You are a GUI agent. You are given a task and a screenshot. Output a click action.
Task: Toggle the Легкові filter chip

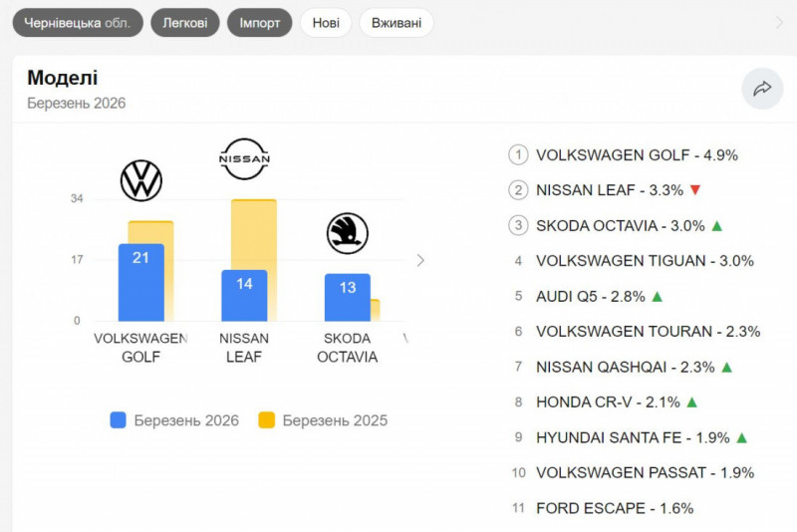point(185,23)
